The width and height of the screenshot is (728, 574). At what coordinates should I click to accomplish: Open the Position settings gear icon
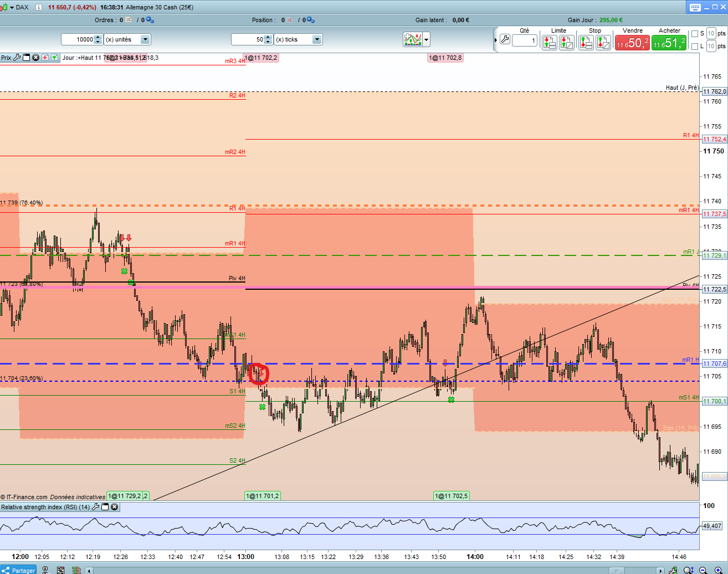(310, 20)
